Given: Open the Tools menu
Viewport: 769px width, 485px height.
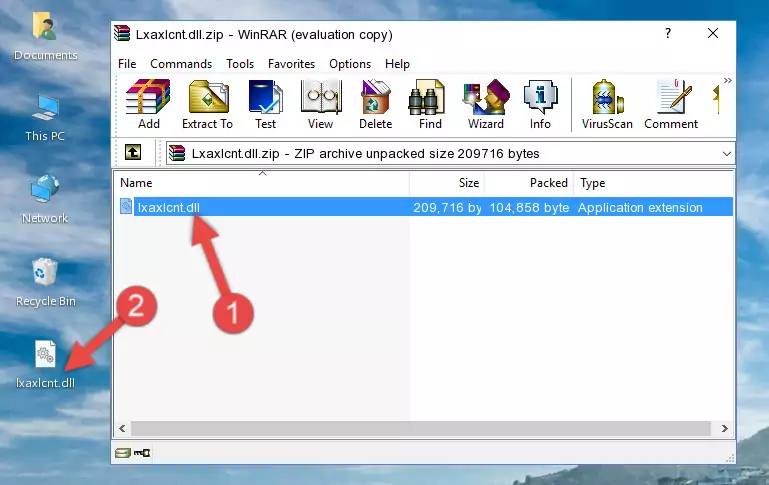Looking at the screenshot, I should [240, 64].
